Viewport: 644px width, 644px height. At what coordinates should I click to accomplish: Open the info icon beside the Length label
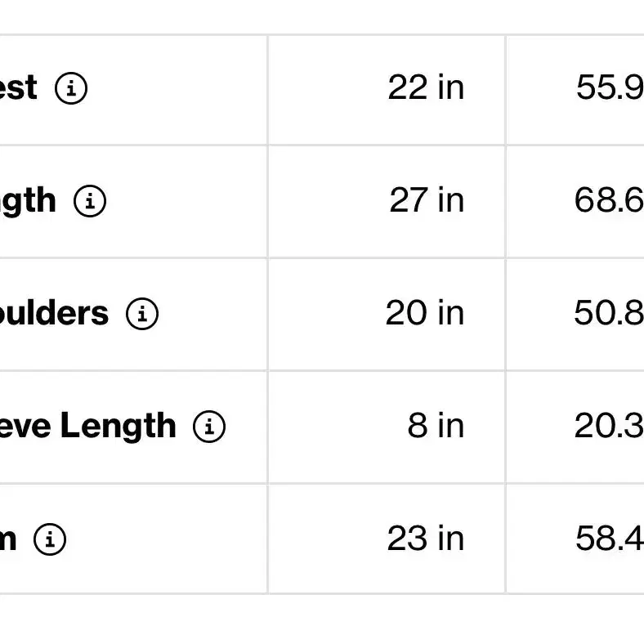click(90, 201)
